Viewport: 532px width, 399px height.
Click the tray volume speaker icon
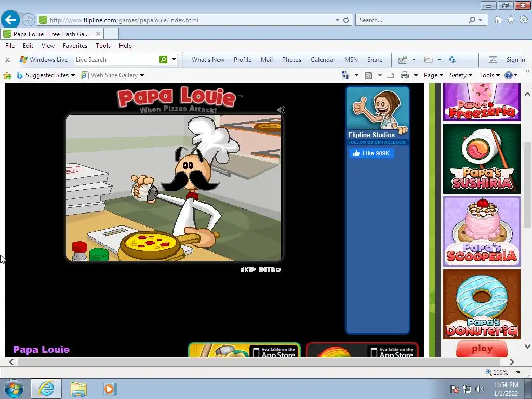tap(479, 389)
